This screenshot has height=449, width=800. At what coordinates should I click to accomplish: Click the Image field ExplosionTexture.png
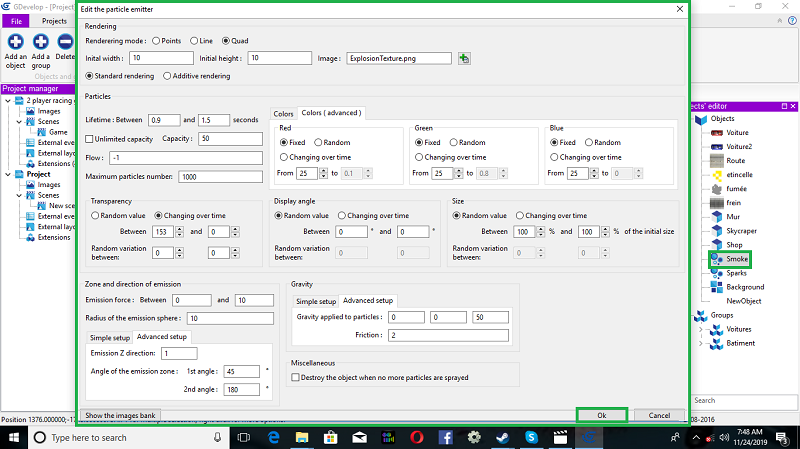399,58
